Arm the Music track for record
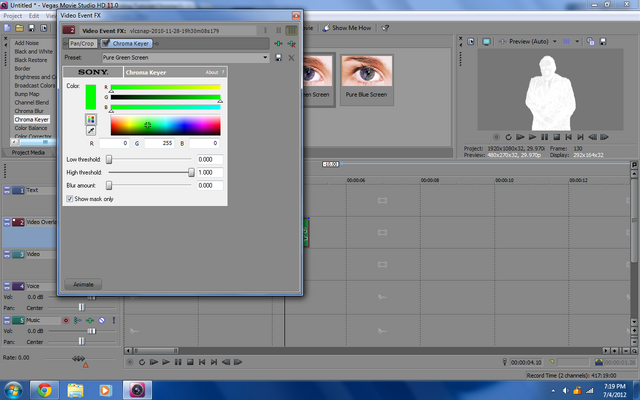 [66, 320]
